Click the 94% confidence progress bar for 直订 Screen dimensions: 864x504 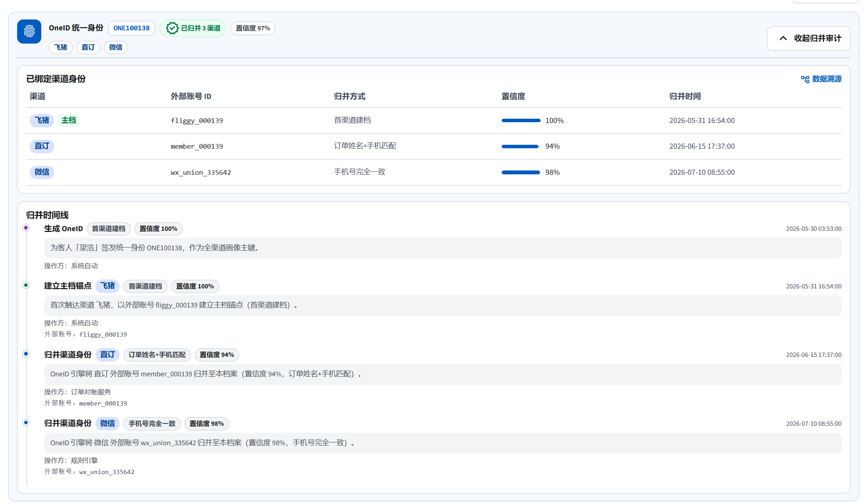521,146
